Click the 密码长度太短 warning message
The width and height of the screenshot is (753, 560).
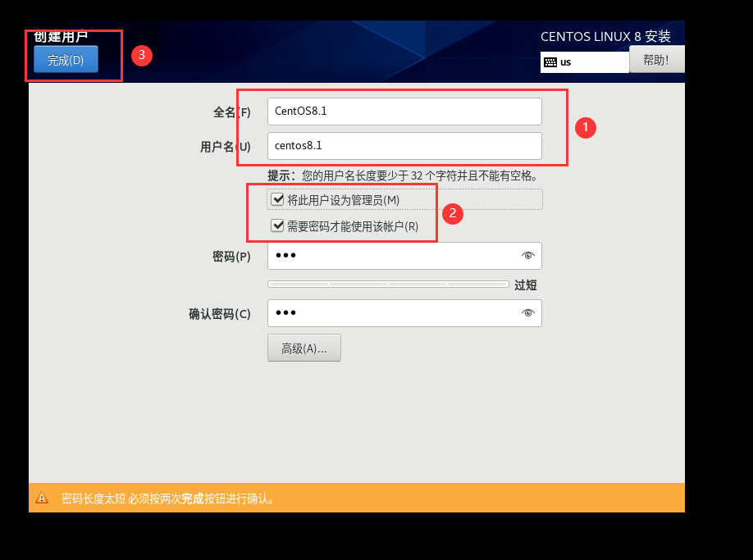click(170, 499)
